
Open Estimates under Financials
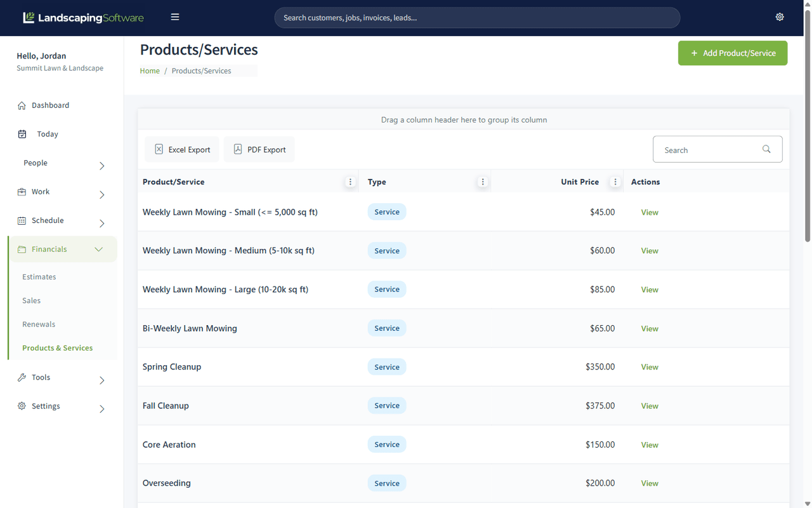click(x=39, y=277)
